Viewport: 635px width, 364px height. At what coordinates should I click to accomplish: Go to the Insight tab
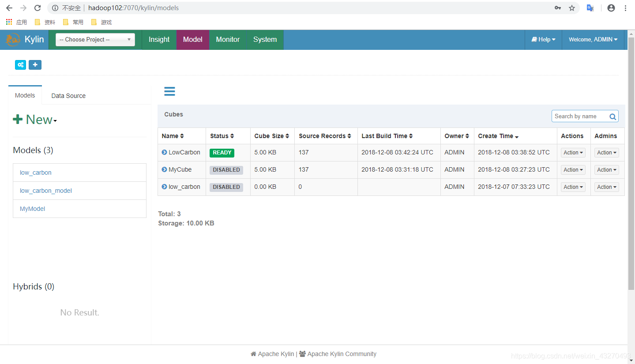click(159, 40)
